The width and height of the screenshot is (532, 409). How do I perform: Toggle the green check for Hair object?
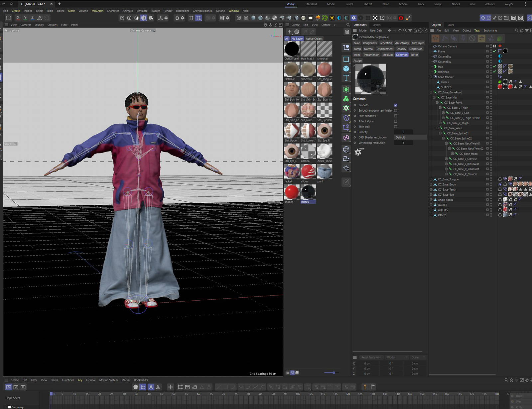(494, 66)
